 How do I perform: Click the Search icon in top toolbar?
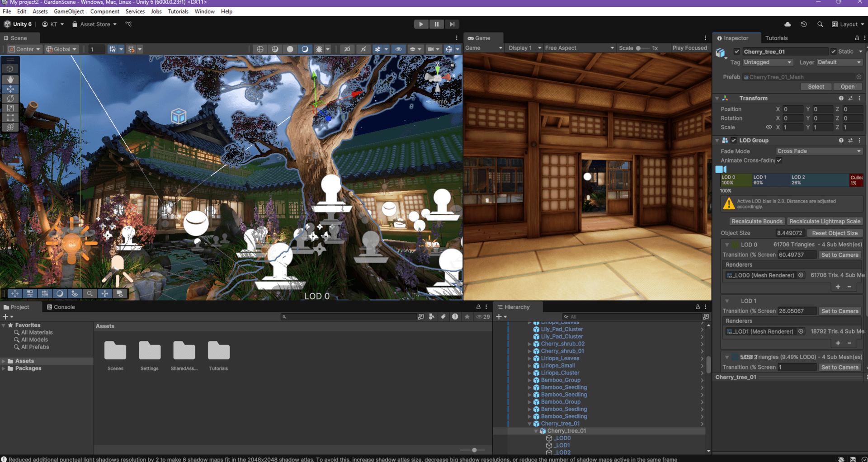tap(820, 24)
